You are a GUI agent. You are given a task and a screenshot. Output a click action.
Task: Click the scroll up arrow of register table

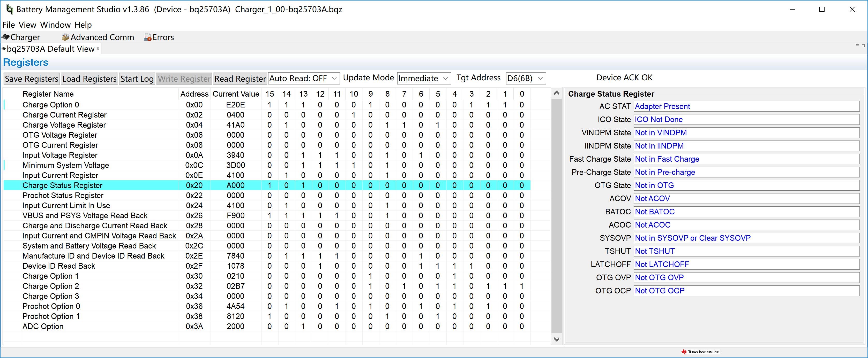coord(556,93)
